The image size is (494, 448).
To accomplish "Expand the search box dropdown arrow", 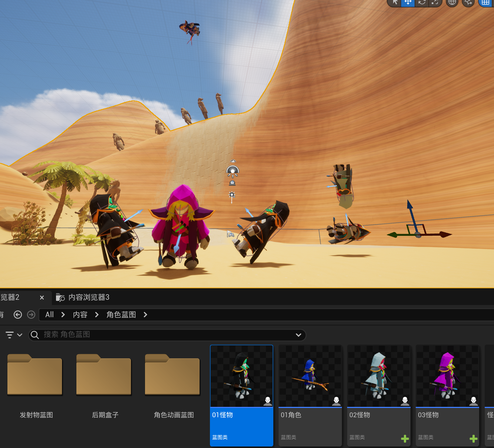I will click(298, 335).
